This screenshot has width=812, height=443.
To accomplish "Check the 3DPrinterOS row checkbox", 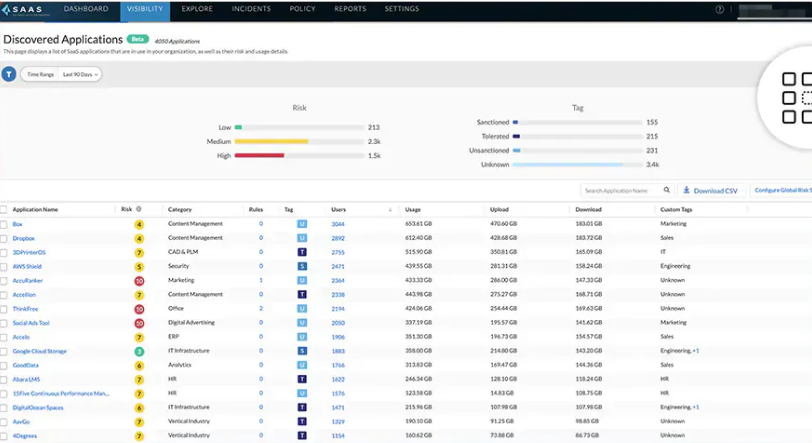I will coord(4,252).
